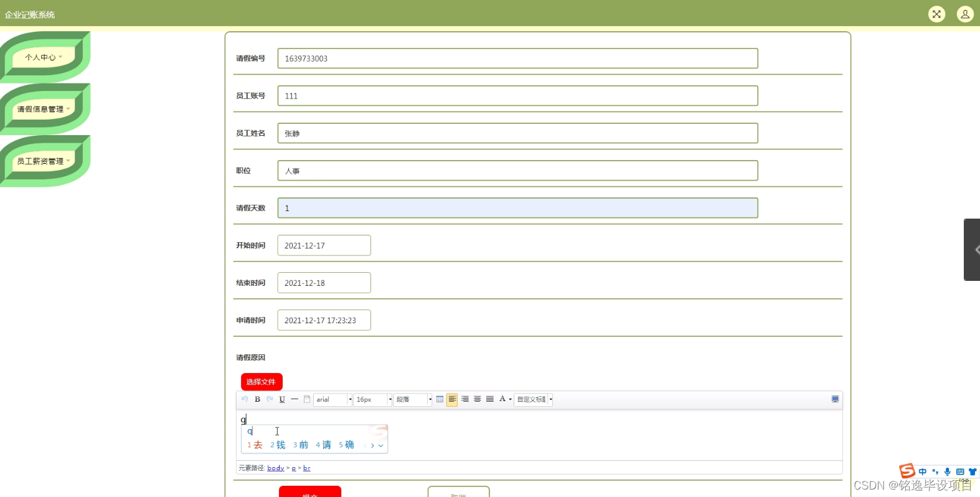Open the Sogou soft keyboard icon
Viewport: 980px width, 497px height.
pyautogui.click(x=960, y=471)
